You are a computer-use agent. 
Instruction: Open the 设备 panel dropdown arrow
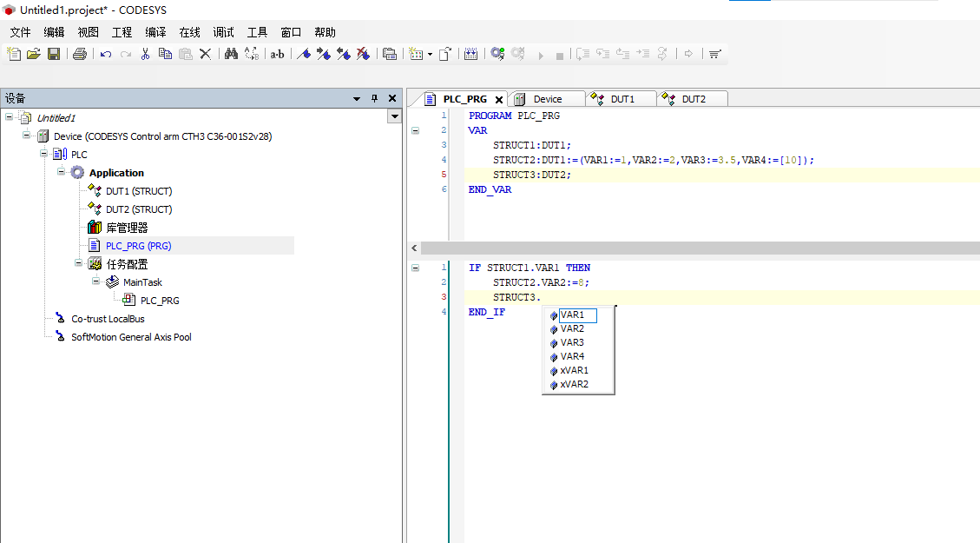356,99
